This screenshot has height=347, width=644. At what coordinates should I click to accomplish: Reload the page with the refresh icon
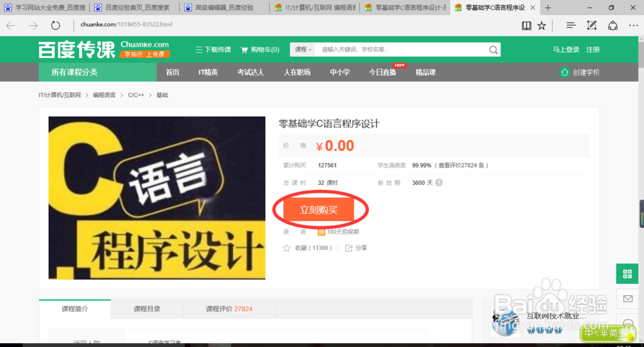pyautogui.click(x=55, y=26)
